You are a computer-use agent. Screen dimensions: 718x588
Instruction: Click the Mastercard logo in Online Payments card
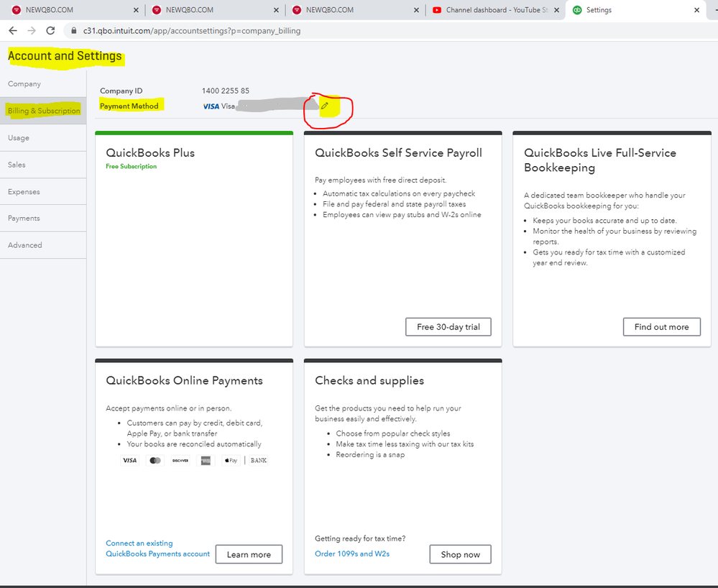click(155, 460)
